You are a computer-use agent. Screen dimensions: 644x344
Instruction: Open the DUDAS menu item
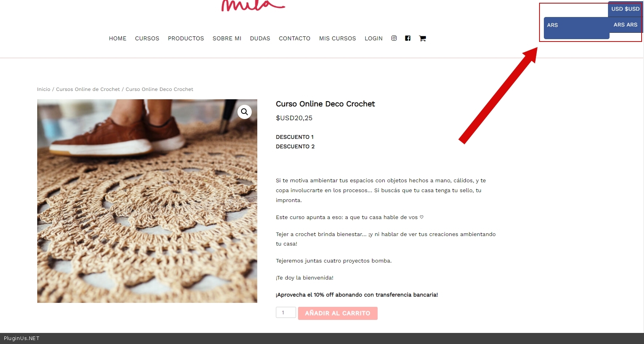[x=260, y=38]
